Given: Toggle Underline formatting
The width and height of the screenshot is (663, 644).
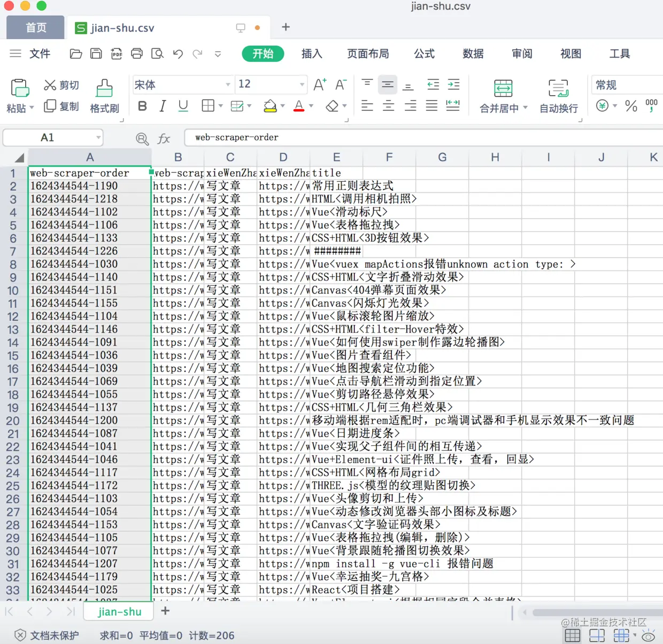Looking at the screenshot, I should [x=183, y=106].
